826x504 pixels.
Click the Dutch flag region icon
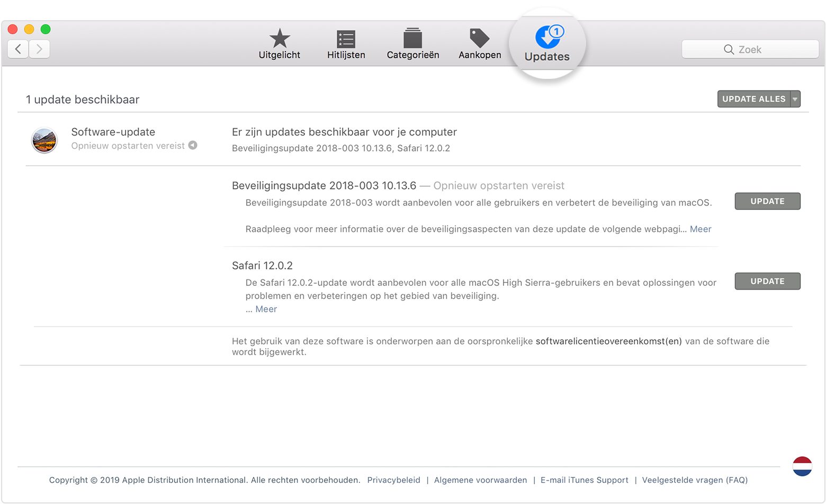(x=802, y=466)
